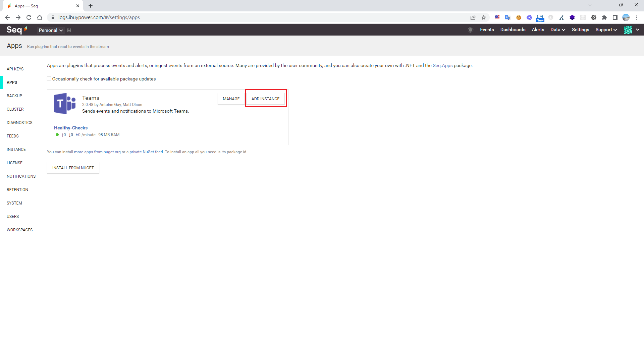Click the workspace flag icon beside Personal

point(69,30)
